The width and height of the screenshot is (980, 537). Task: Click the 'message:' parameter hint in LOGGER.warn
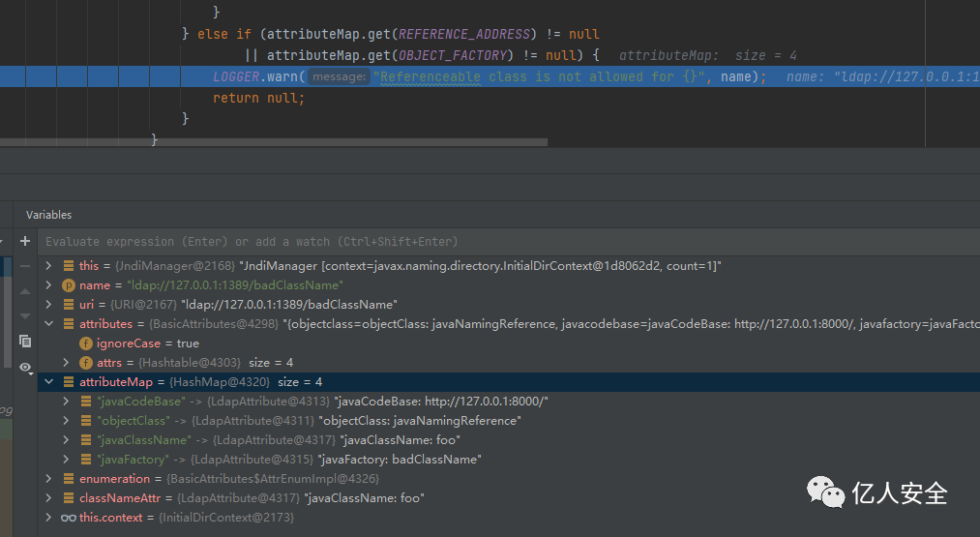(x=340, y=76)
